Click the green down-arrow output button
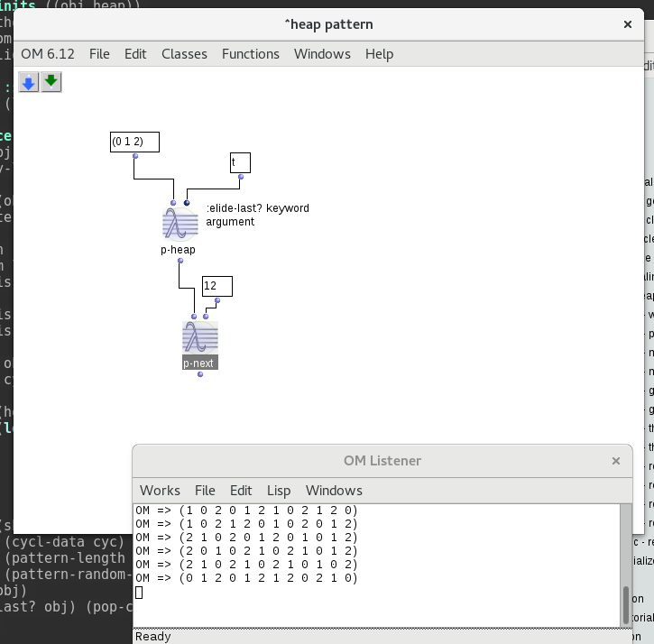This screenshot has width=654, height=644. tap(51, 82)
